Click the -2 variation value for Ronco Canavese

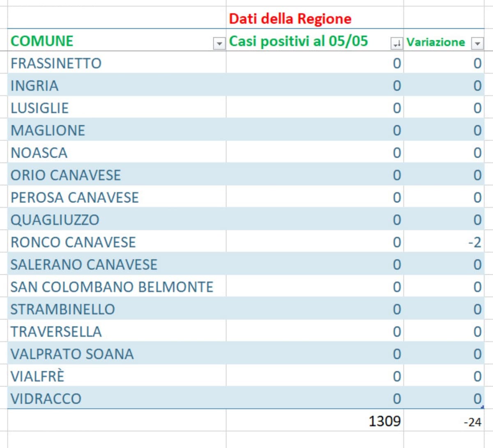[x=475, y=242]
